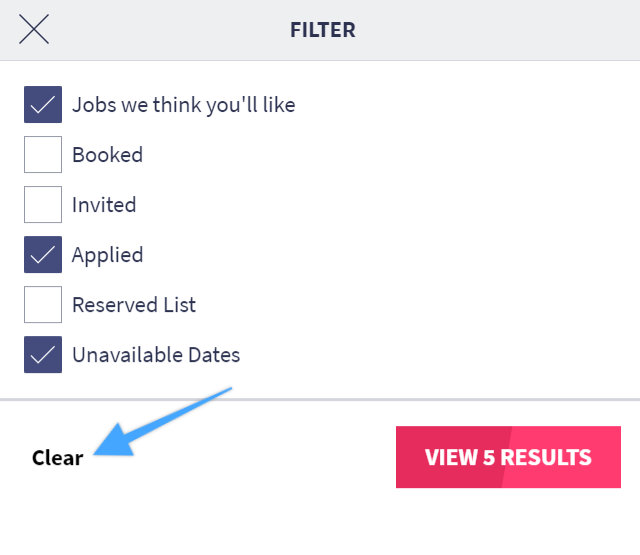Click the VIEW 5 RESULTS button
This screenshot has height=555, width=640.
pos(508,457)
